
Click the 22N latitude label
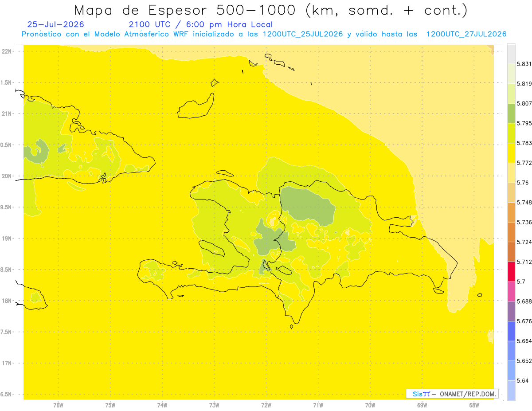pos(7,51)
